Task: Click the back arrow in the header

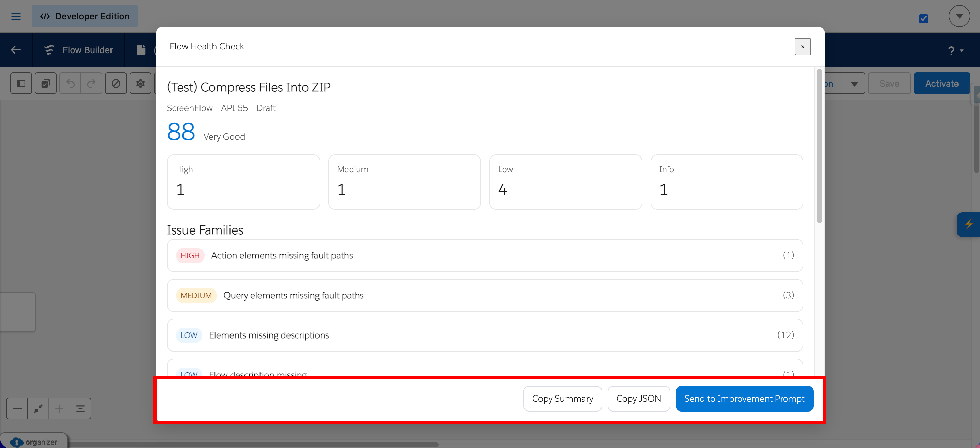Action: (x=16, y=50)
